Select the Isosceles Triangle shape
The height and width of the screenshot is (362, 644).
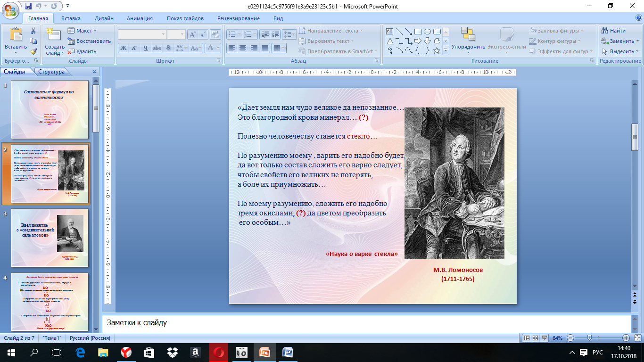click(390, 41)
